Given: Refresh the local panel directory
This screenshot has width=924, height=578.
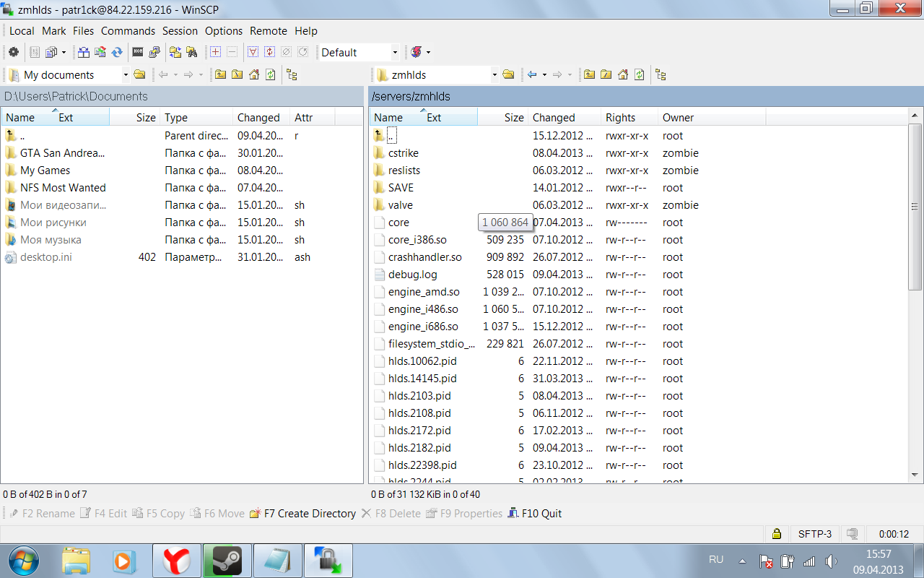Looking at the screenshot, I should click(x=271, y=74).
